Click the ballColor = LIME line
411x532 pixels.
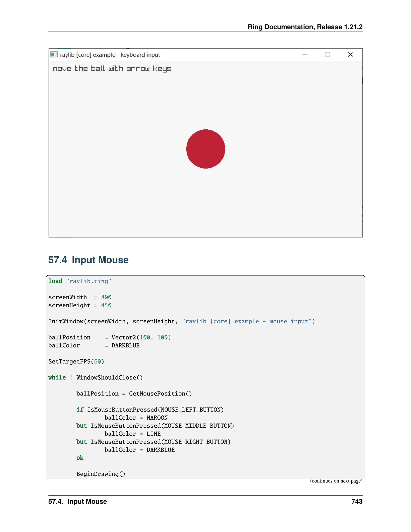click(x=132, y=434)
